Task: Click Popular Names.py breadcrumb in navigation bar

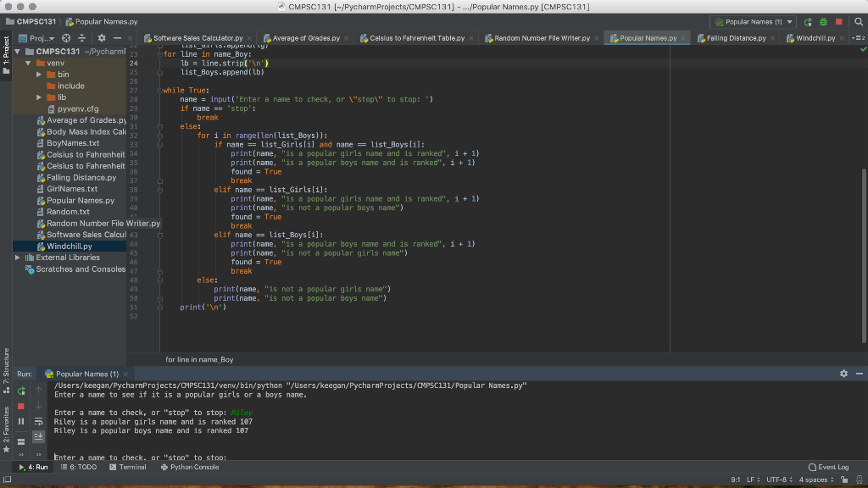Action: point(102,22)
